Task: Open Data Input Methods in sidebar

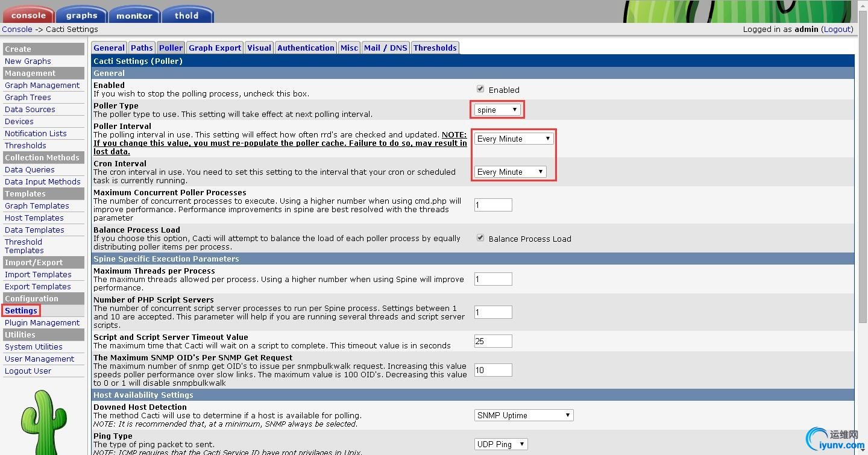Action: point(42,181)
